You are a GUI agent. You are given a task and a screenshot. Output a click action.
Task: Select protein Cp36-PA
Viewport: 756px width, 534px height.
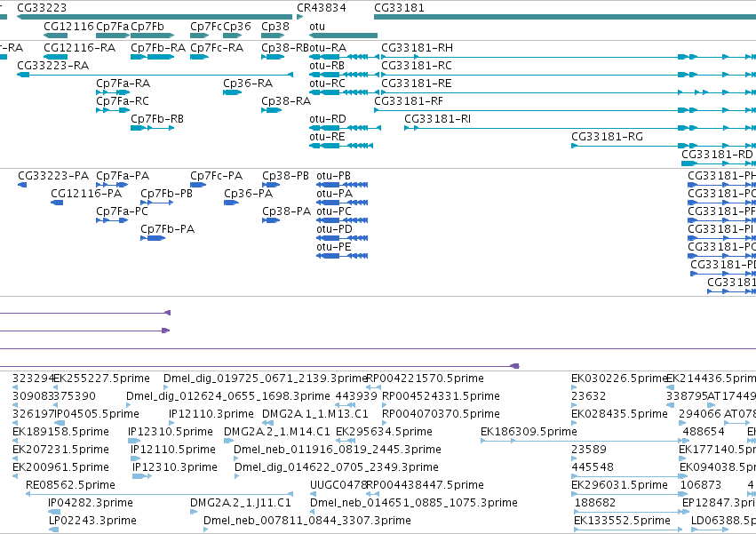232,203
